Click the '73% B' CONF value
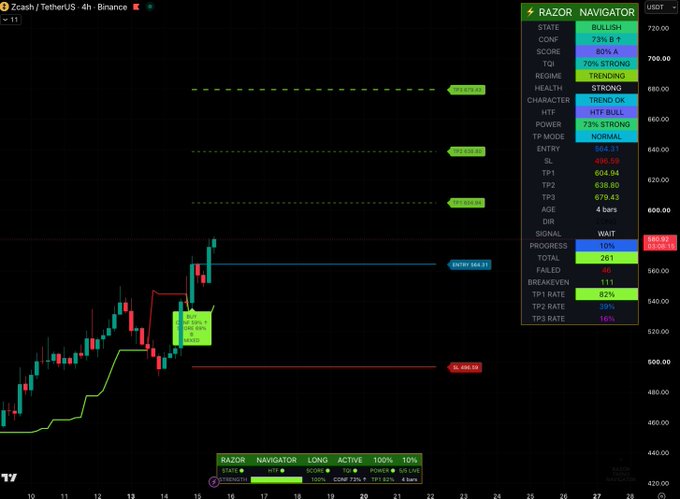680x499 pixels. [606, 39]
